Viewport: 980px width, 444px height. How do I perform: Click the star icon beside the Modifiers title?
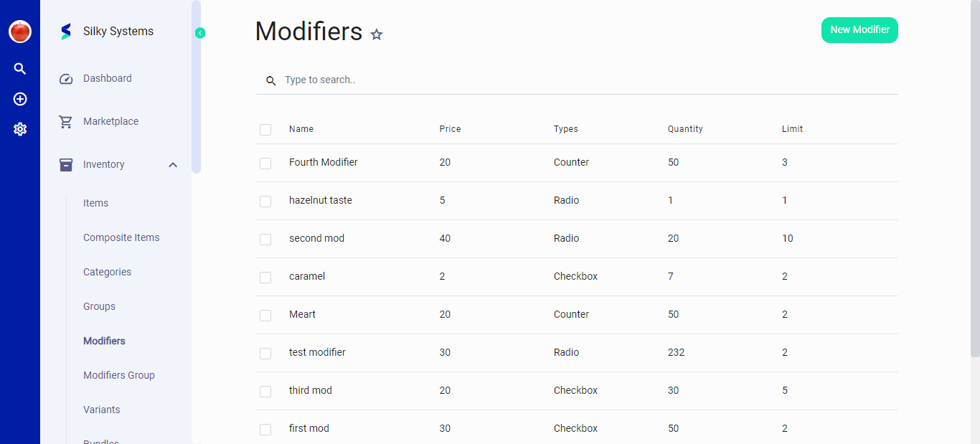[376, 34]
